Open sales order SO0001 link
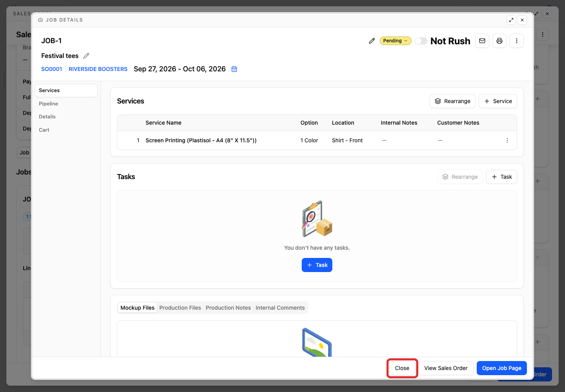565x392 pixels. coord(52,69)
